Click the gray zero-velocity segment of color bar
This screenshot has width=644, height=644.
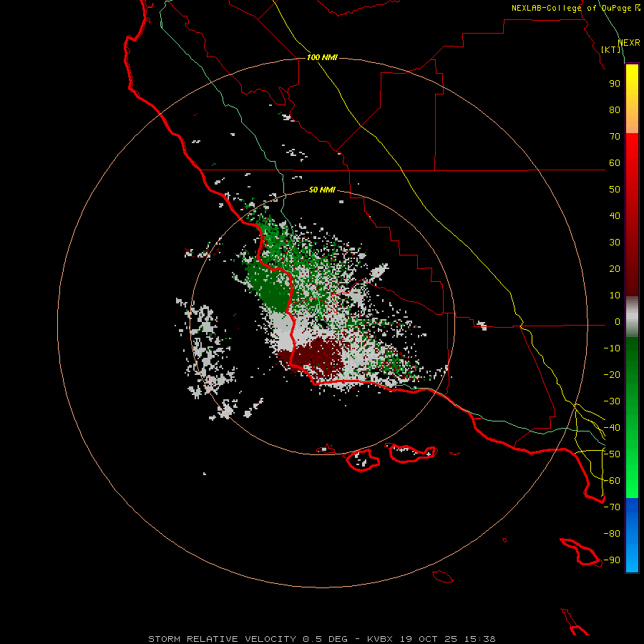point(632,317)
